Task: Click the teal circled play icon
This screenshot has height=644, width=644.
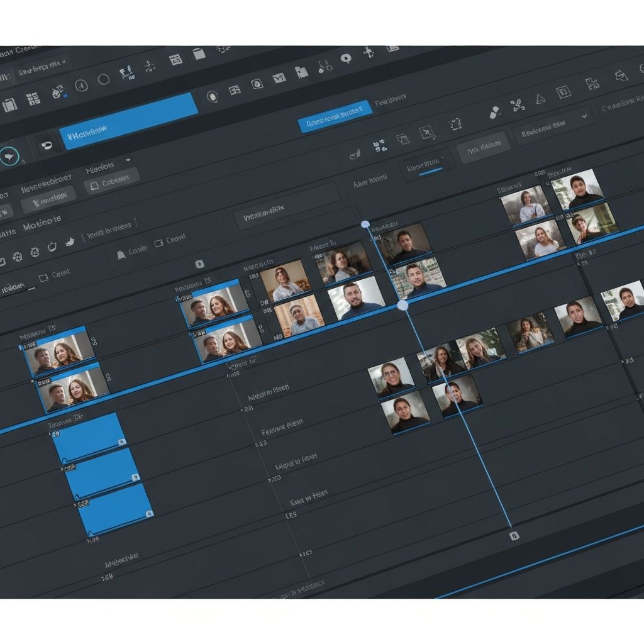Action: click(x=9, y=156)
